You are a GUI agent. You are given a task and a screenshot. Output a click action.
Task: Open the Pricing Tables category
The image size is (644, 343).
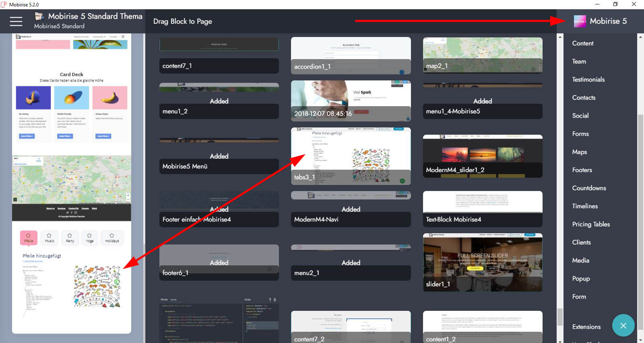pos(590,224)
